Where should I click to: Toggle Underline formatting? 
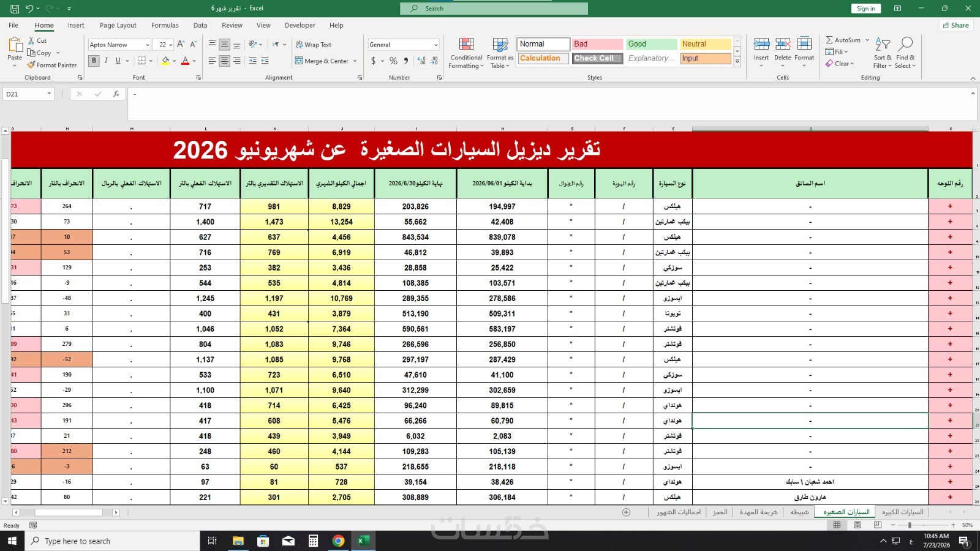(x=118, y=61)
